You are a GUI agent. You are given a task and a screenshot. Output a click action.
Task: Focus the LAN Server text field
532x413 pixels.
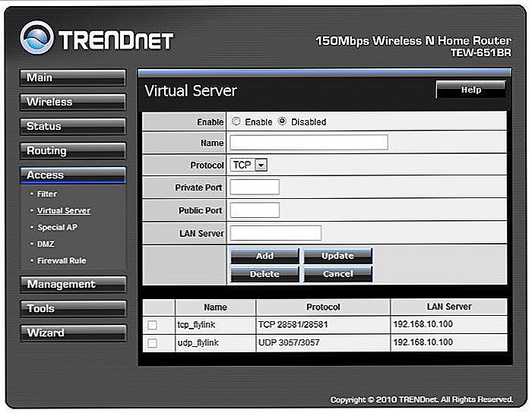click(275, 233)
